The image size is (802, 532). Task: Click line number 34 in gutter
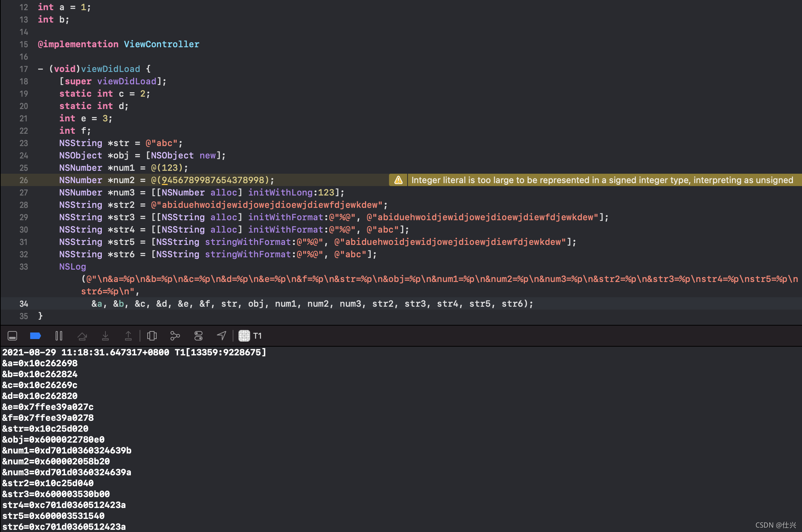click(24, 304)
